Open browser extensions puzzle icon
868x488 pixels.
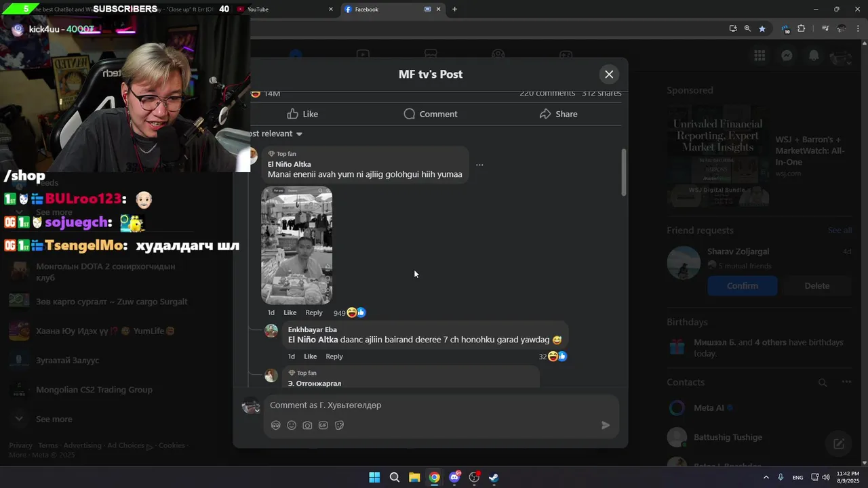(802, 28)
